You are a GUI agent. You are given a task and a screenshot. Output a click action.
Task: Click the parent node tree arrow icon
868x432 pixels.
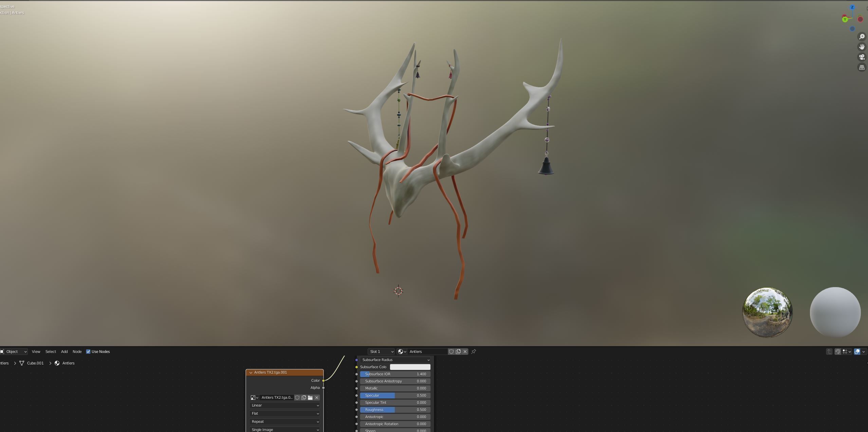(x=829, y=352)
